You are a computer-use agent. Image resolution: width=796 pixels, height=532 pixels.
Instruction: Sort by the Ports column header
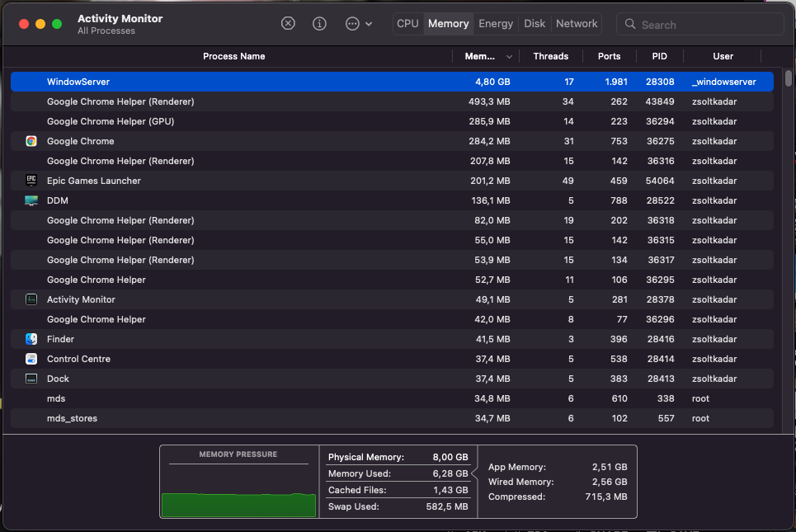click(x=610, y=56)
